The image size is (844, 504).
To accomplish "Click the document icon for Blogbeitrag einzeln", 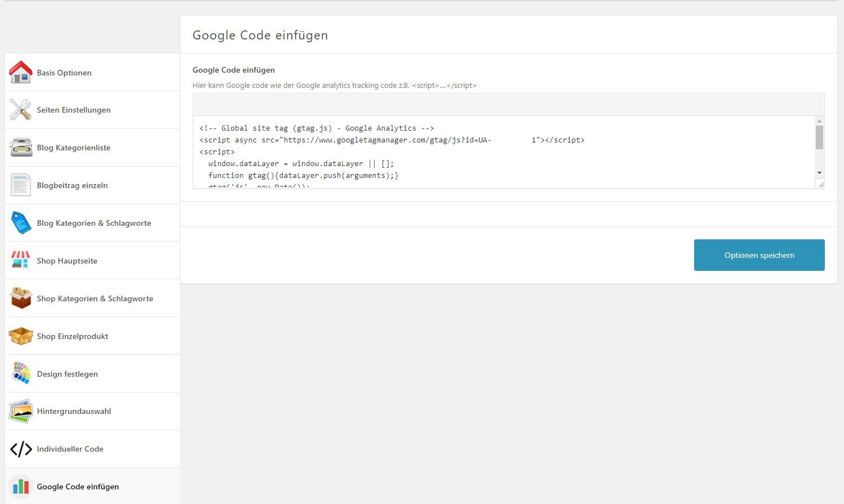I will point(21,185).
